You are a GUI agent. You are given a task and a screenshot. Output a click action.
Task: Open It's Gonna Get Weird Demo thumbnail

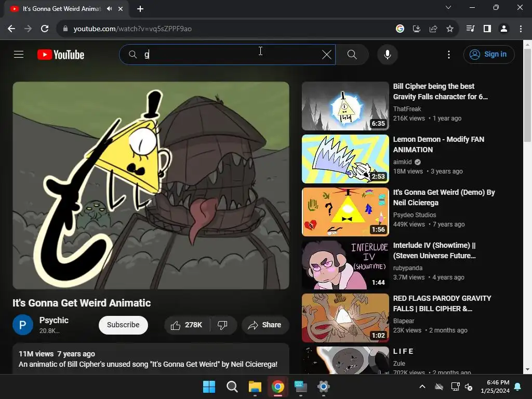pyautogui.click(x=345, y=212)
